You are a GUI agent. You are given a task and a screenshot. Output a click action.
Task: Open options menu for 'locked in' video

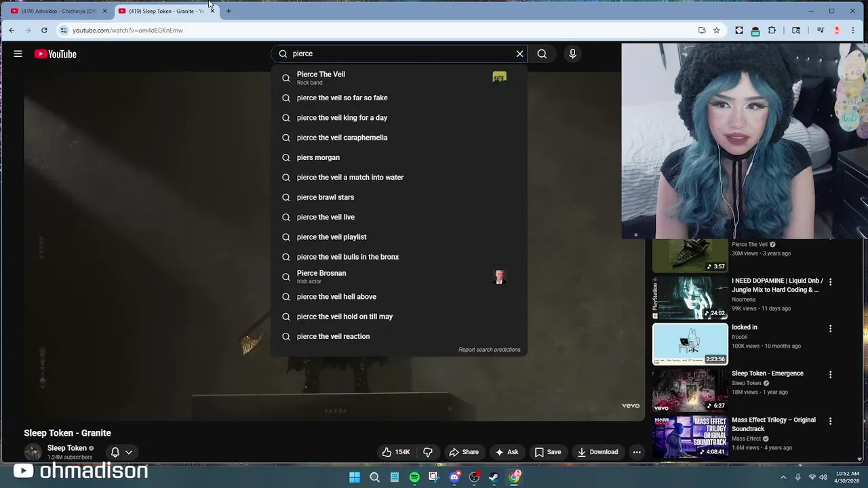[830, 329]
